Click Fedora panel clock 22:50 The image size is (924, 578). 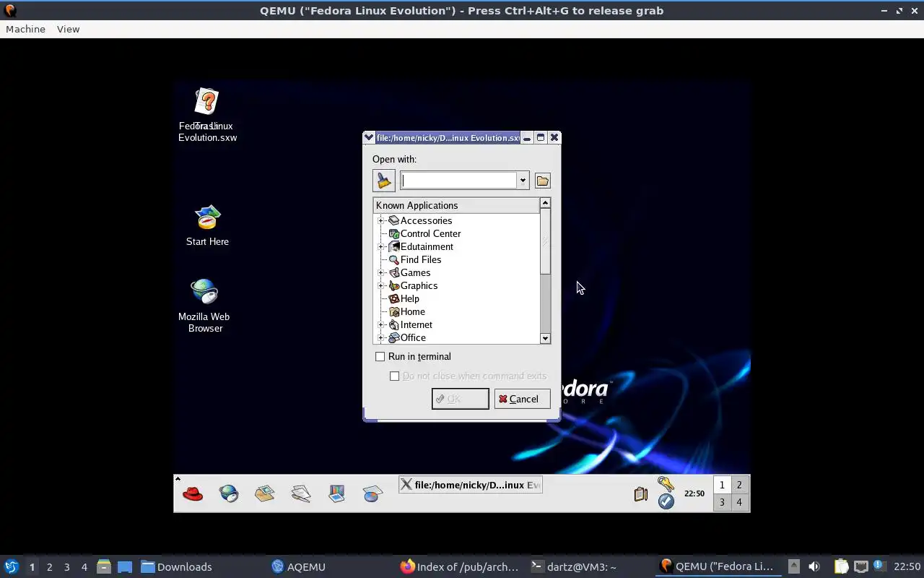tap(694, 493)
